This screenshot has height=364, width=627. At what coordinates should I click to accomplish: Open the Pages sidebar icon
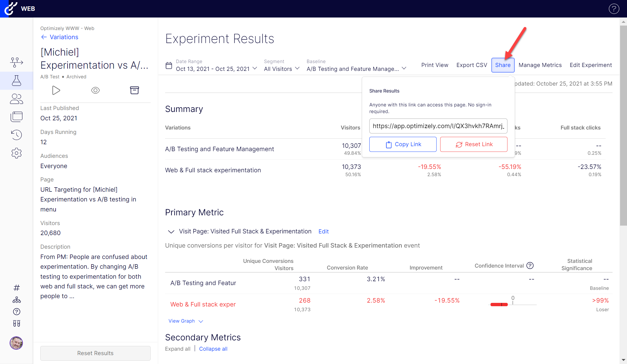[x=17, y=117]
